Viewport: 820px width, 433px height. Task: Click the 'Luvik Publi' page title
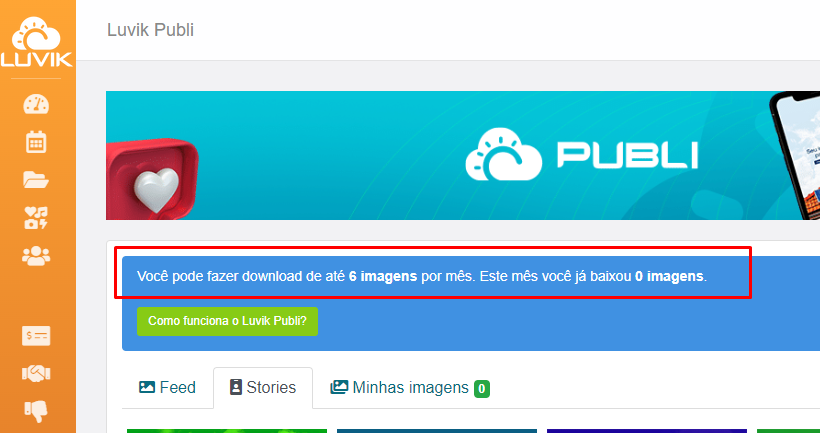click(x=150, y=30)
